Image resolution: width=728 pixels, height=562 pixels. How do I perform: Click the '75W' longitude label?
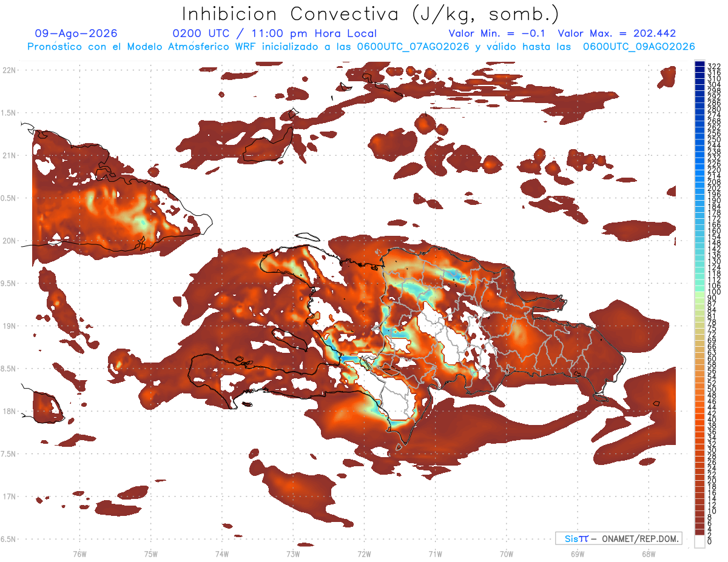(x=151, y=554)
